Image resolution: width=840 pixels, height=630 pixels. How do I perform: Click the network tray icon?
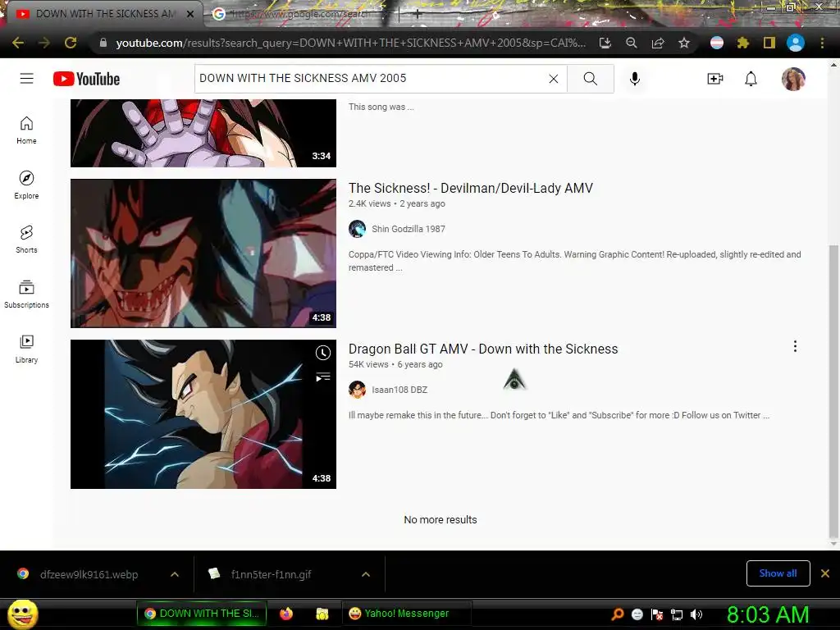677,614
